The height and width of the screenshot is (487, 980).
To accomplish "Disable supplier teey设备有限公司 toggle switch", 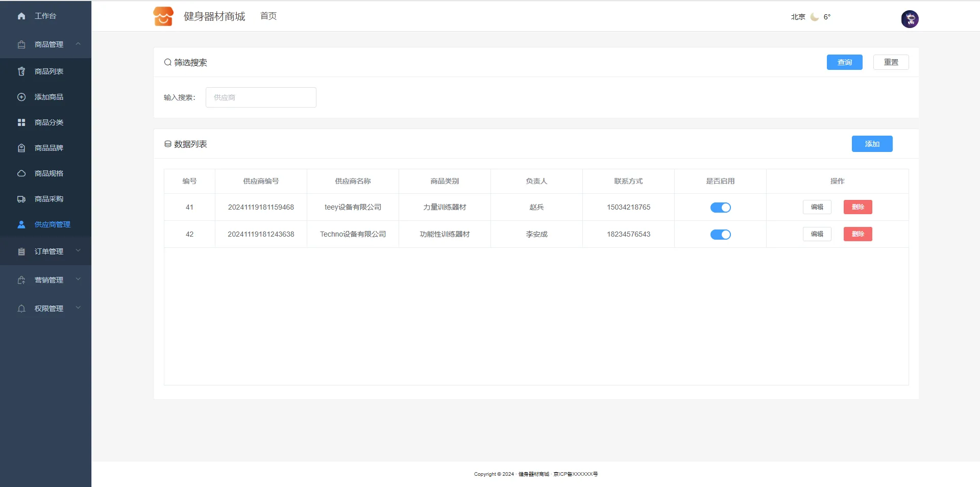I will pos(720,208).
